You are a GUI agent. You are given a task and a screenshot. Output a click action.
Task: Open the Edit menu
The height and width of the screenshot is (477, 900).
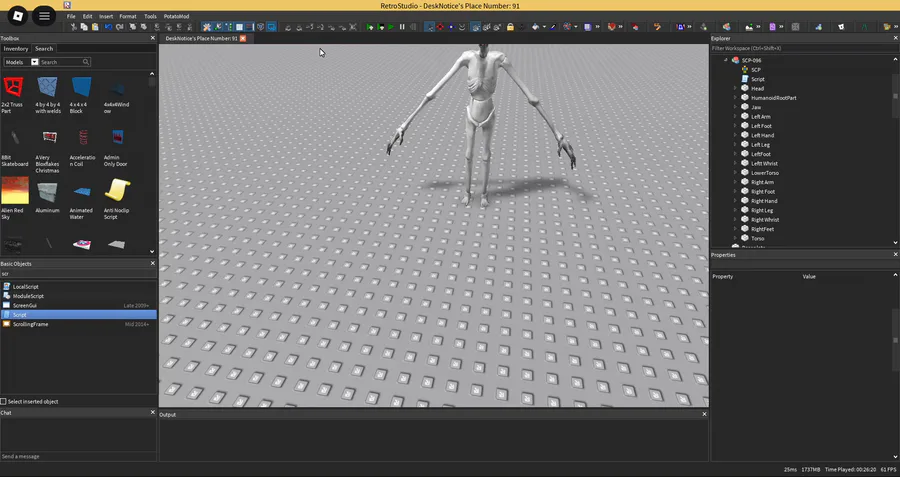click(x=87, y=17)
